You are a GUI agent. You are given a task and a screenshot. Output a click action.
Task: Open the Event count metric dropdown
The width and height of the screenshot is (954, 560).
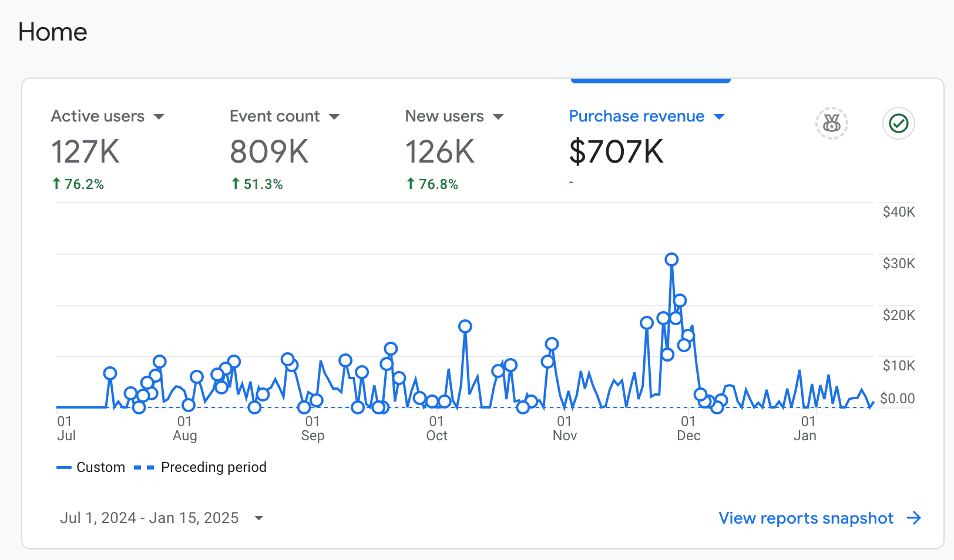(x=335, y=116)
